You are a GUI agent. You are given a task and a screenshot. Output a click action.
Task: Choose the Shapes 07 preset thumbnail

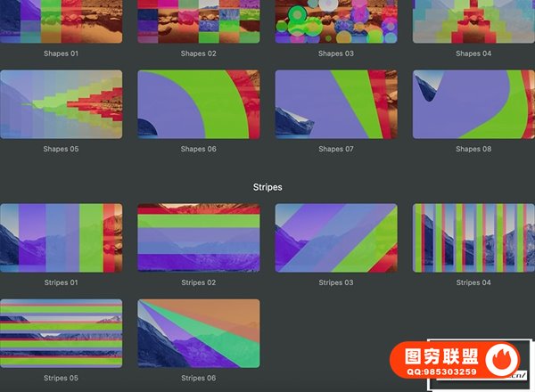pyautogui.click(x=336, y=105)
